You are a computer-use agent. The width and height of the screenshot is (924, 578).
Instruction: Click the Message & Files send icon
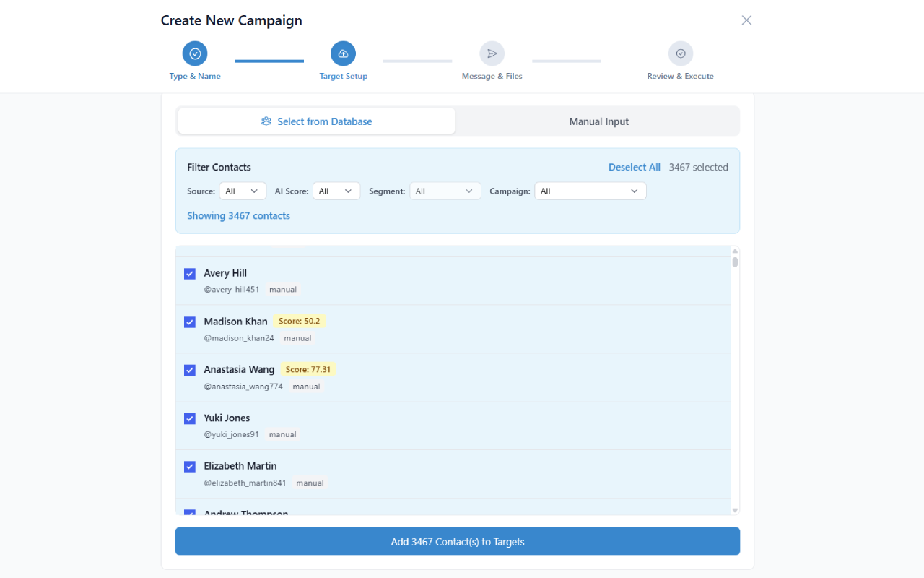492,53
